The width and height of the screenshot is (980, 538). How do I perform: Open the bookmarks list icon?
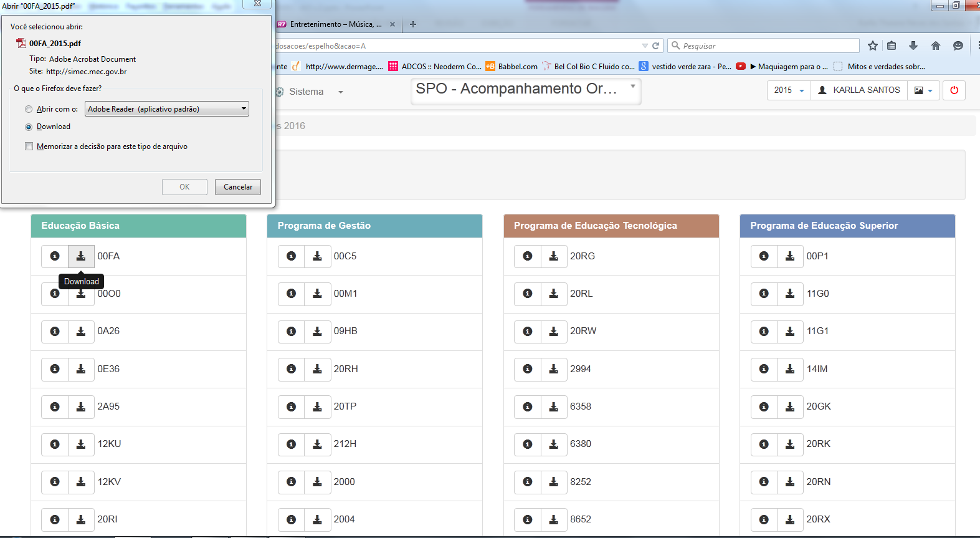click(892, 46)
